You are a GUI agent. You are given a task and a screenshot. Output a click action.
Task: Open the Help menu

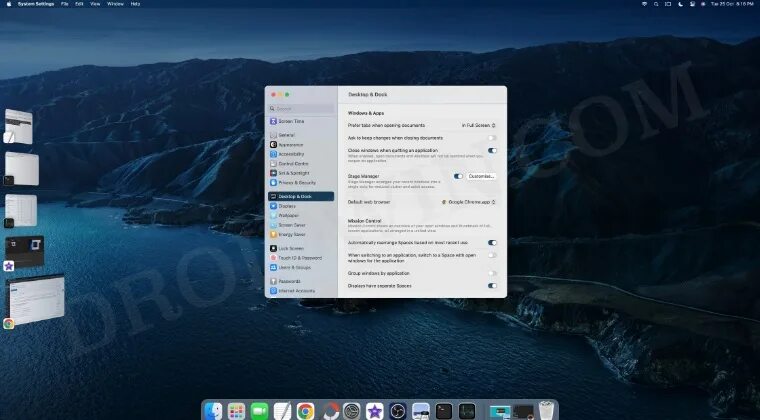pos(135,4)
